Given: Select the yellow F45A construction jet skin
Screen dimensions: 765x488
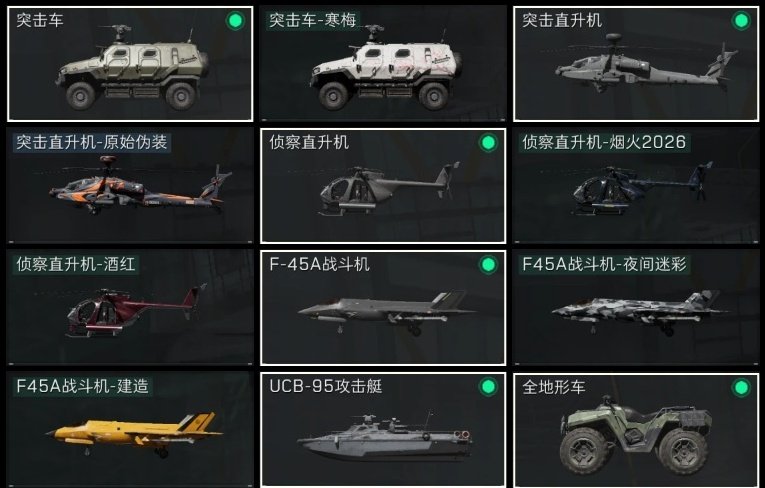Looking at the screenshot, I should click(135, 434).
